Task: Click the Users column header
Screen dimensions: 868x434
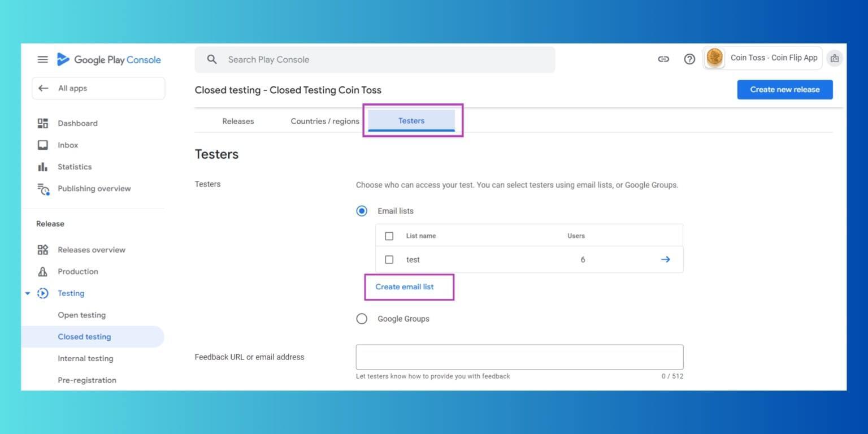Action: 576,236
